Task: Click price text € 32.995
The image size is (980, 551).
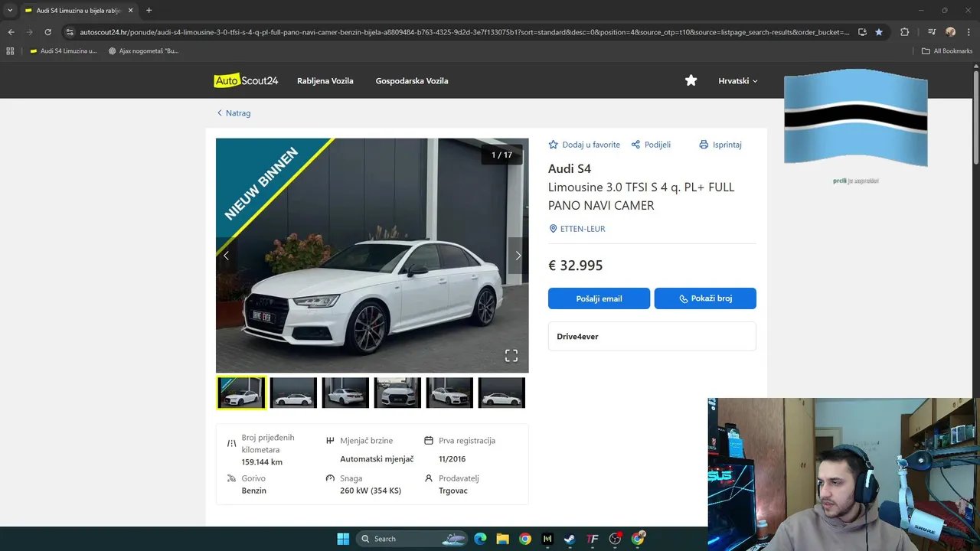Action: [x=576, y=266]
